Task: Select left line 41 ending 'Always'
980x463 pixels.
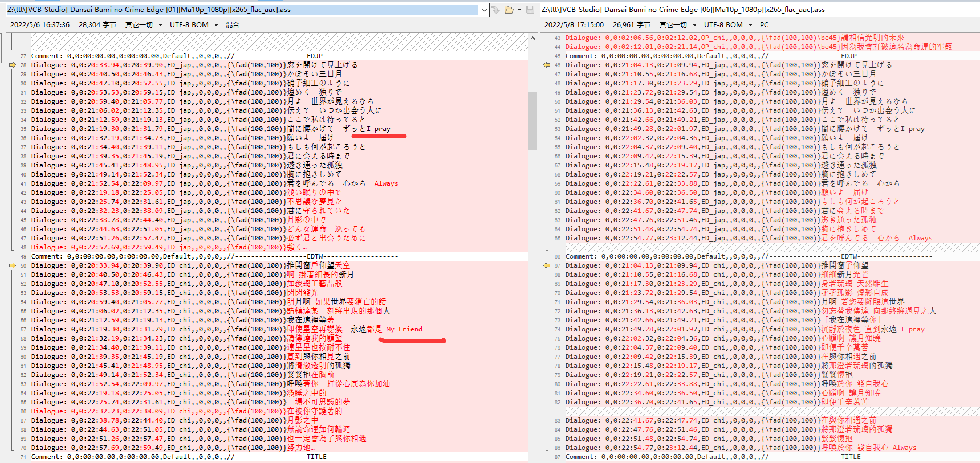Action: (279, 183)
